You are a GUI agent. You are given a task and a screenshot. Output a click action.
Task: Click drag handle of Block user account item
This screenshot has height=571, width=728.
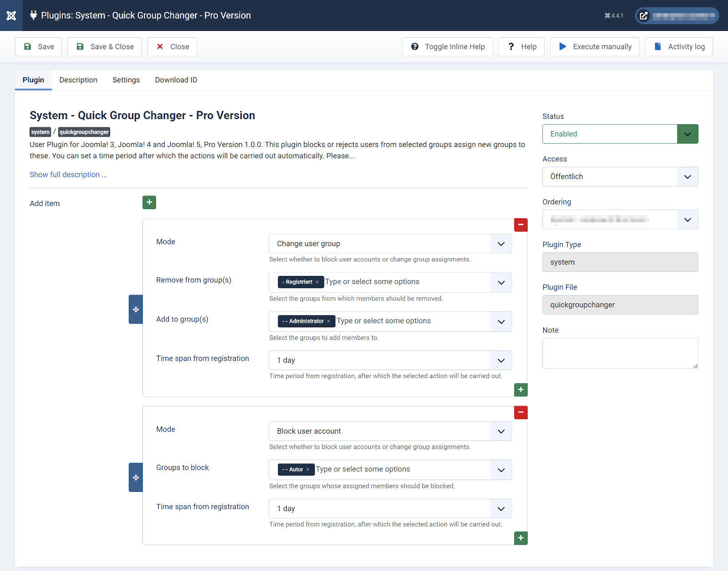click(x=136, y=477)
